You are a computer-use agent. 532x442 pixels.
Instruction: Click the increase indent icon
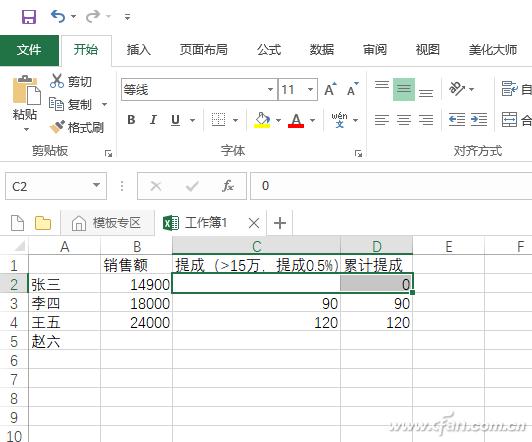[479, 120]
